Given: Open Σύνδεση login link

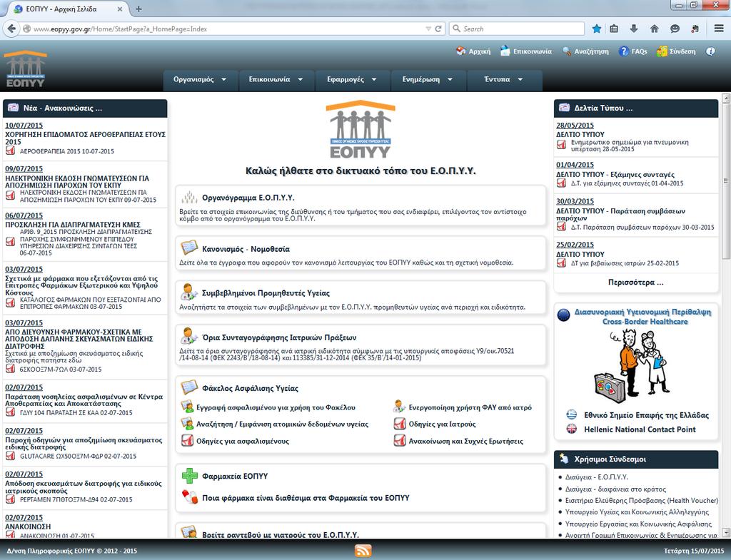Looking at the screenshot, I should click(x=676, y=51).
